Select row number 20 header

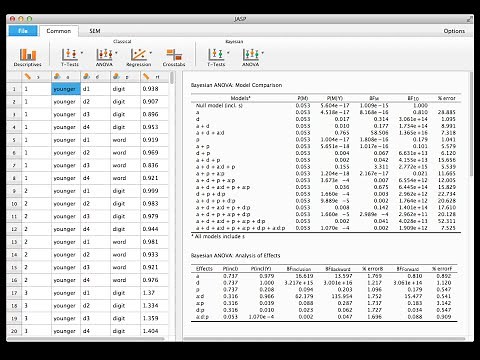pyautogui.click(x=14, y=331)
